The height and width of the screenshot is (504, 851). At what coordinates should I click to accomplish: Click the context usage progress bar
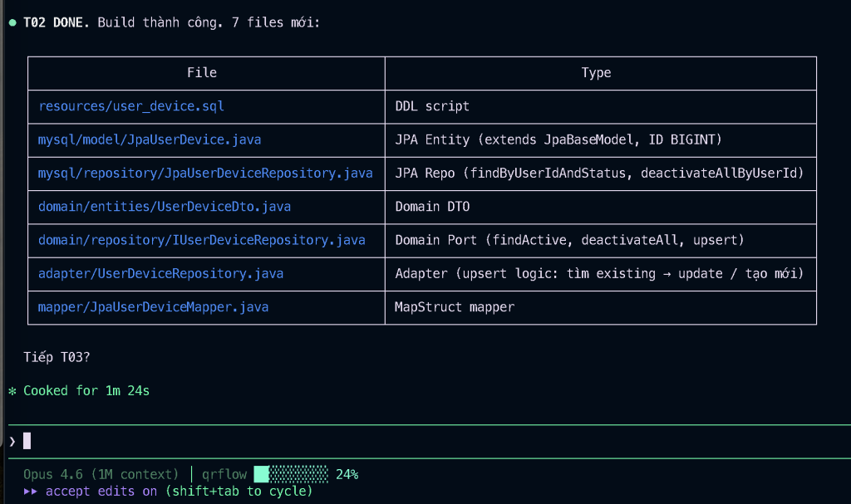pos(291,474)
